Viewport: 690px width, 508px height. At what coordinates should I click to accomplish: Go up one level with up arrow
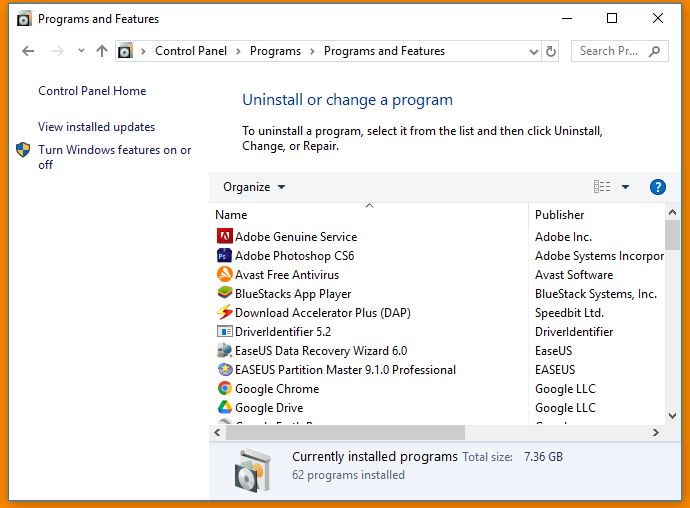(x=102, y=51)
